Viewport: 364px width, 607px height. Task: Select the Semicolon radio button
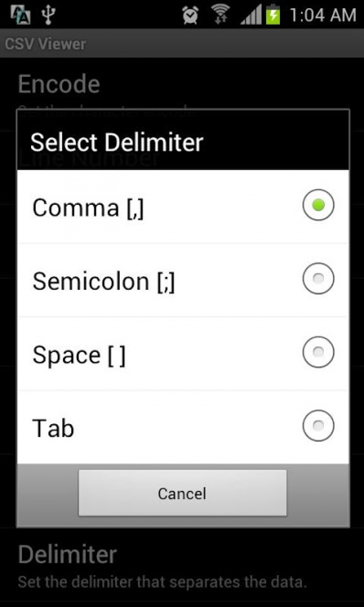[x=318, y=279]
